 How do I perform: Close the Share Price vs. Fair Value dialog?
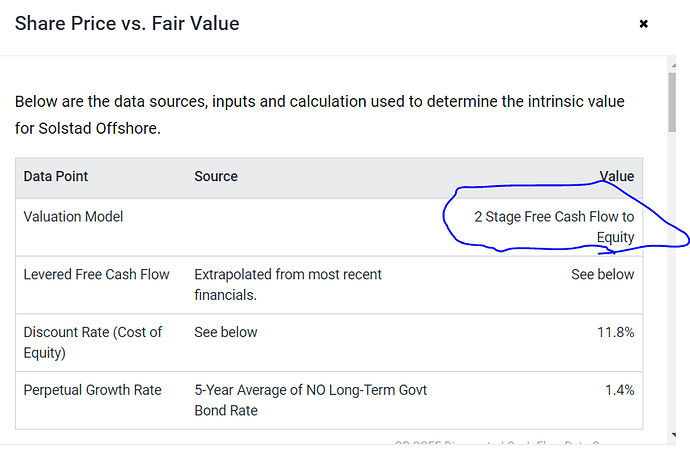pyautogui.click(x=643, y=24)
